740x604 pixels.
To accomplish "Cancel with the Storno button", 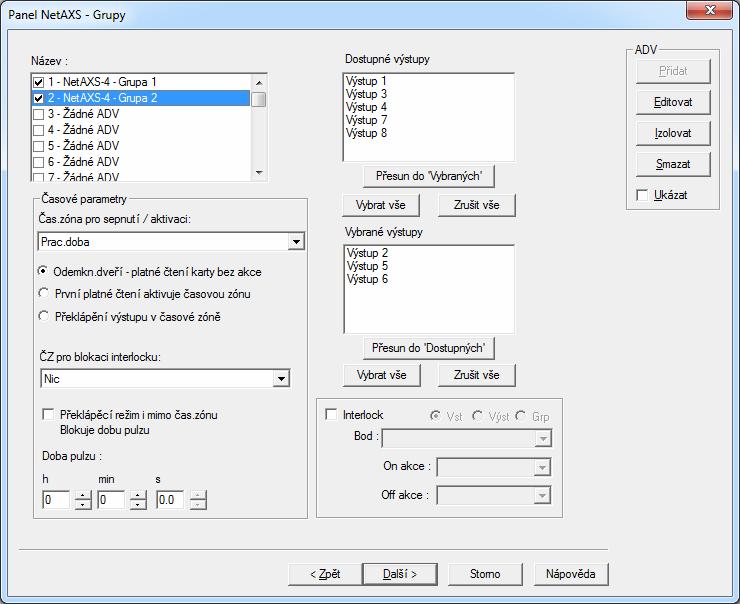I will coord(485,574).
